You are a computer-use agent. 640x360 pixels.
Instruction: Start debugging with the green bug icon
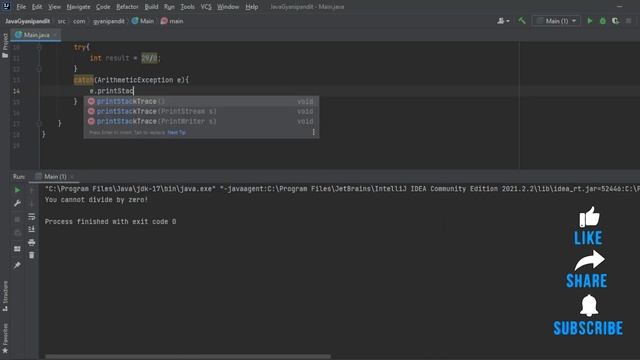[x=602, y=21]
